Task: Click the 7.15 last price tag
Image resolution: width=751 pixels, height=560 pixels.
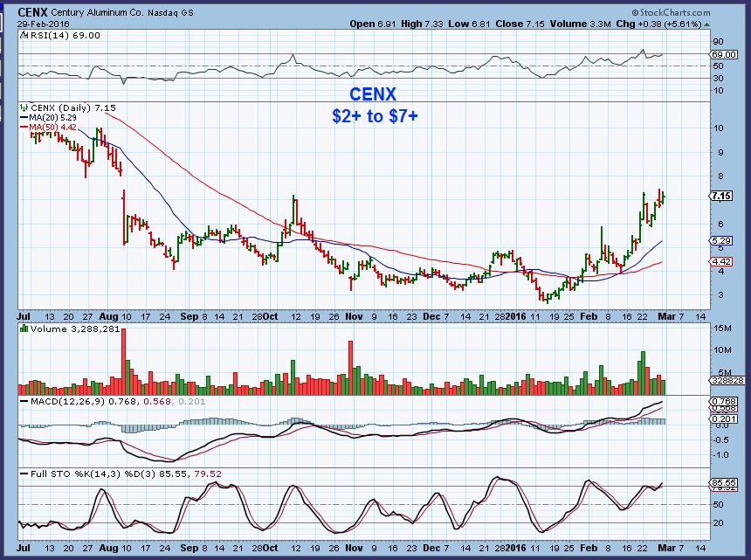Action: [x=720, y=196]
